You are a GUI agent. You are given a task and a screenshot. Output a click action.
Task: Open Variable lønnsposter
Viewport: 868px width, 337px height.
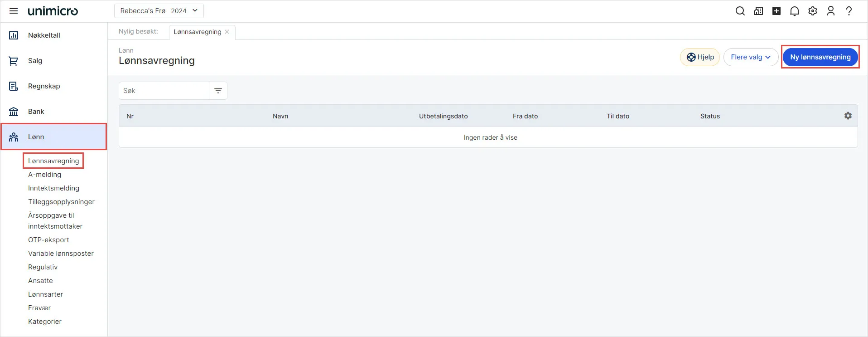61,254
